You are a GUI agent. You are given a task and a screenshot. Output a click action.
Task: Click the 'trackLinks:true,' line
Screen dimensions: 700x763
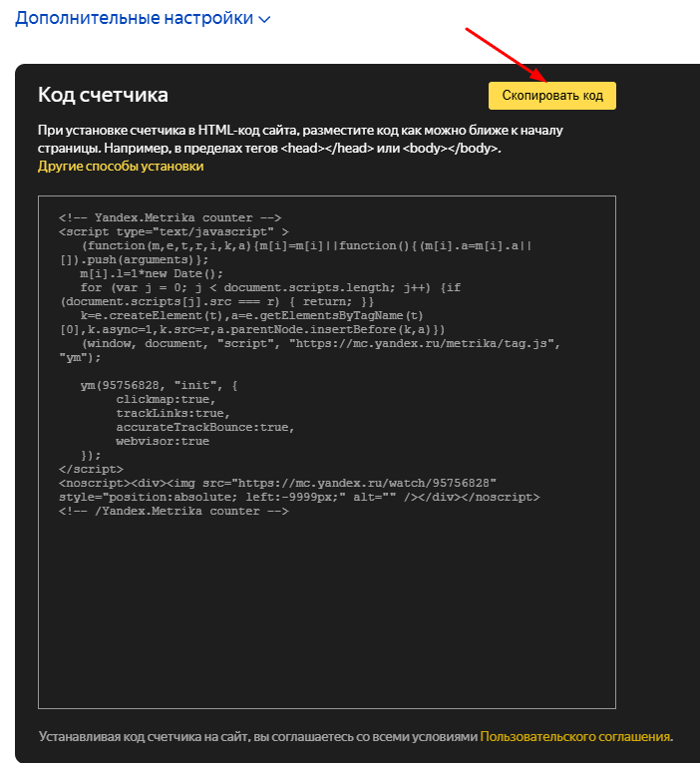click(x=173, y=413)
